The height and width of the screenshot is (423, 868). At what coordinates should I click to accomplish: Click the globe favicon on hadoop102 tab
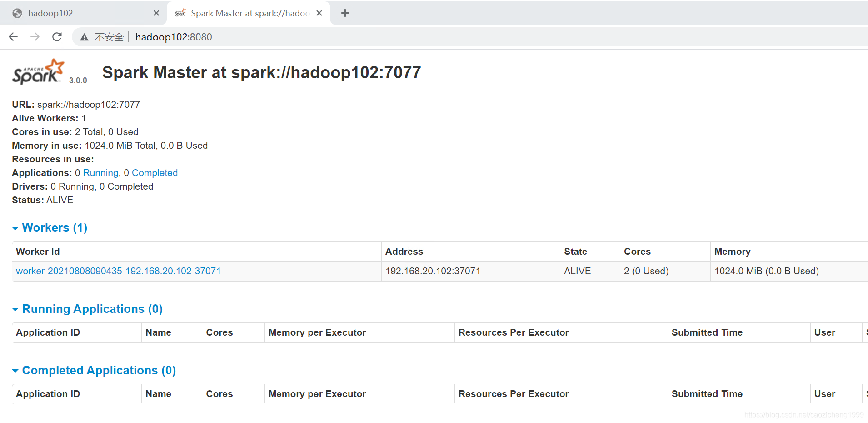(x=17, y=13)
